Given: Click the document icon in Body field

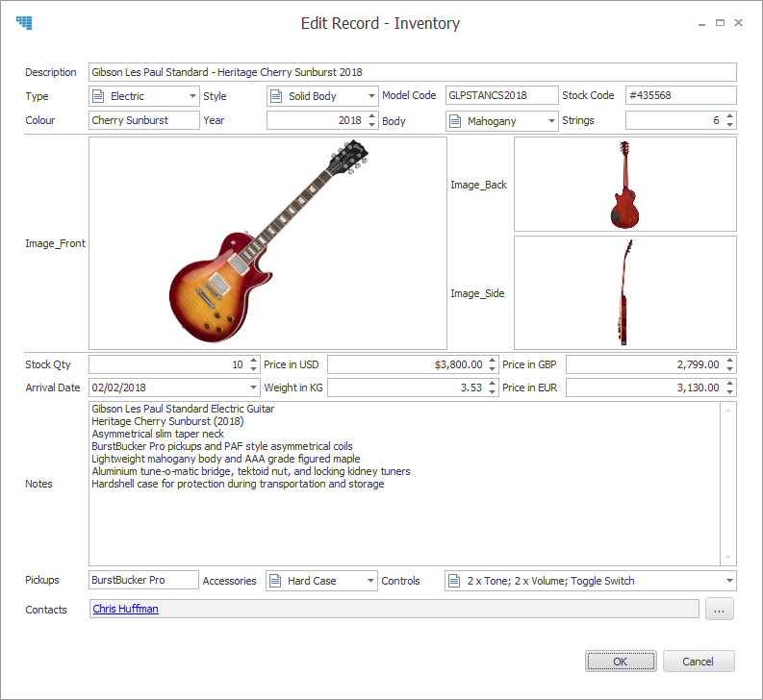Looking at the screenshot, I should coord(455,120).
